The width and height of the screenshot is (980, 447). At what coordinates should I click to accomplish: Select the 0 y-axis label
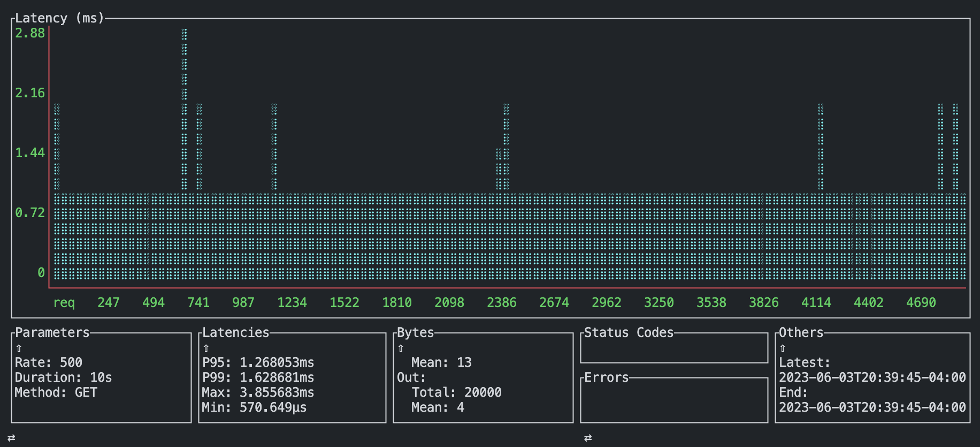[x=41, y=273]
